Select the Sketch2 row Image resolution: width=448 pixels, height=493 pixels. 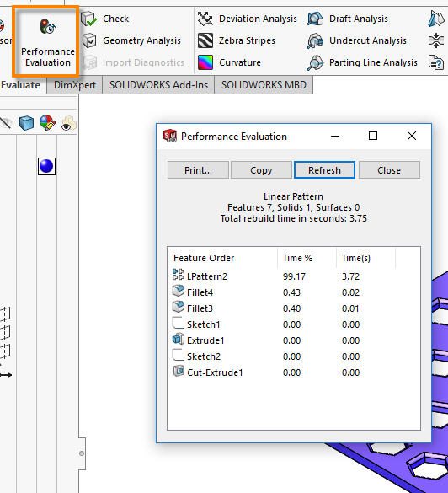click(293, 356)
